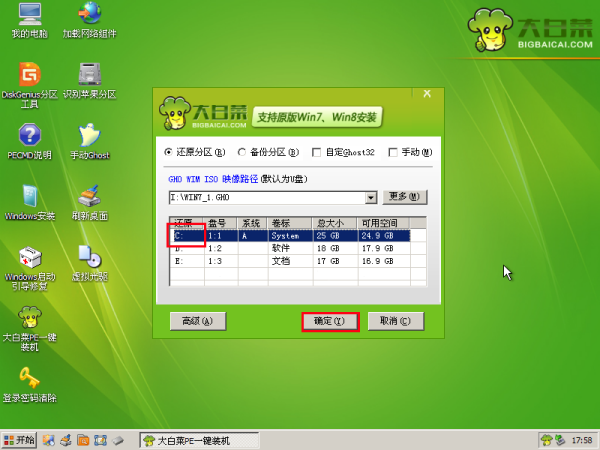Click 更多 button beside image path
This screenshot has width=600, height=450.
404,197
